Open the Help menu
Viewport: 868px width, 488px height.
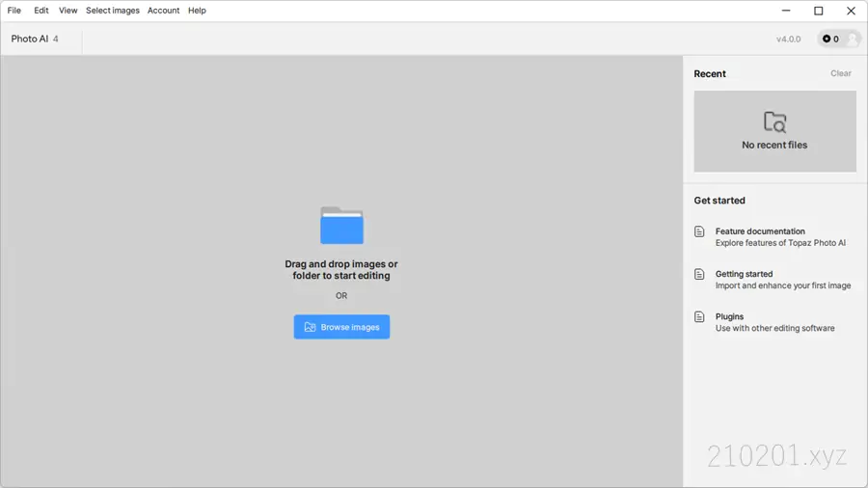(x=197, y=11)
